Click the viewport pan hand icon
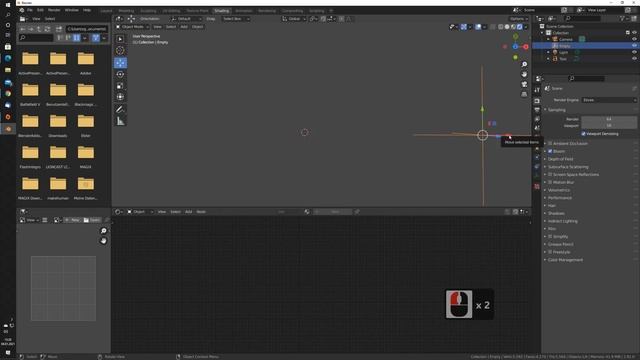Viewport: 640px width, 360px height. click(x=524, y=74)
